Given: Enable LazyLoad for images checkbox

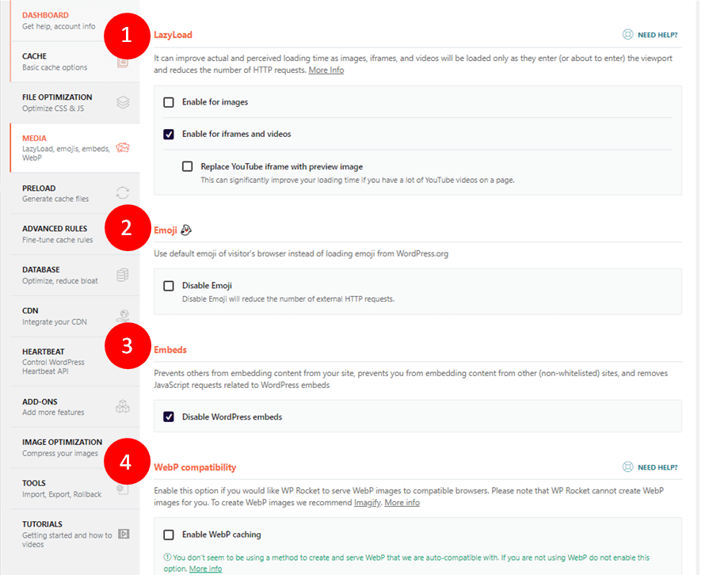Looking at the screenshot, I should (x=169, y=102).
